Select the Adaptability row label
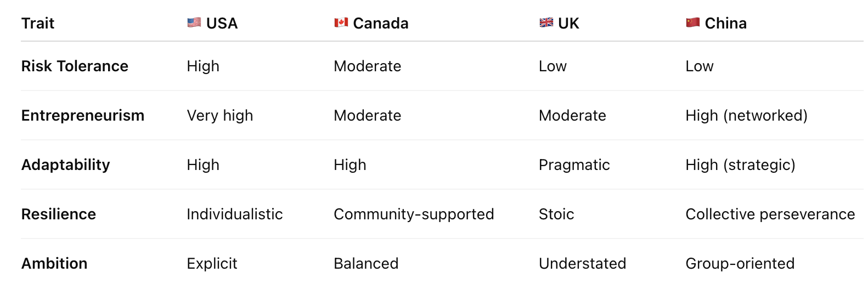 click(x=66, y=164)
